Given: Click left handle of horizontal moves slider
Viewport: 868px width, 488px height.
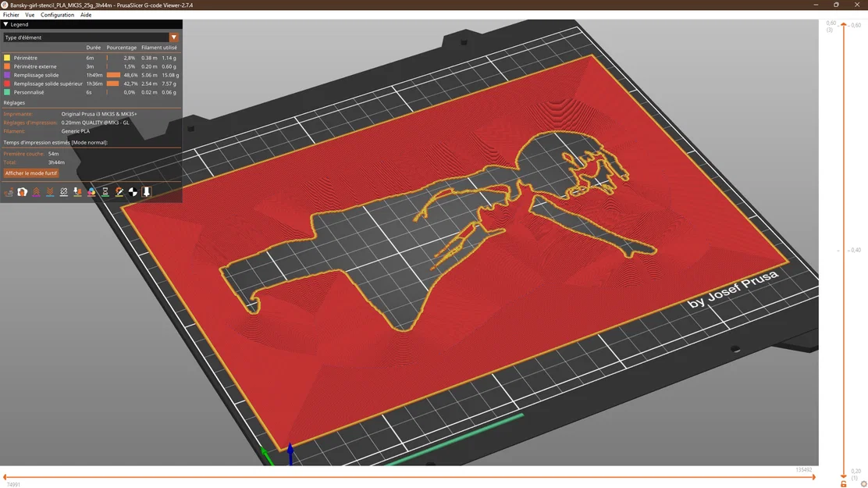Looking at the screenshot, I should [5, 477].
